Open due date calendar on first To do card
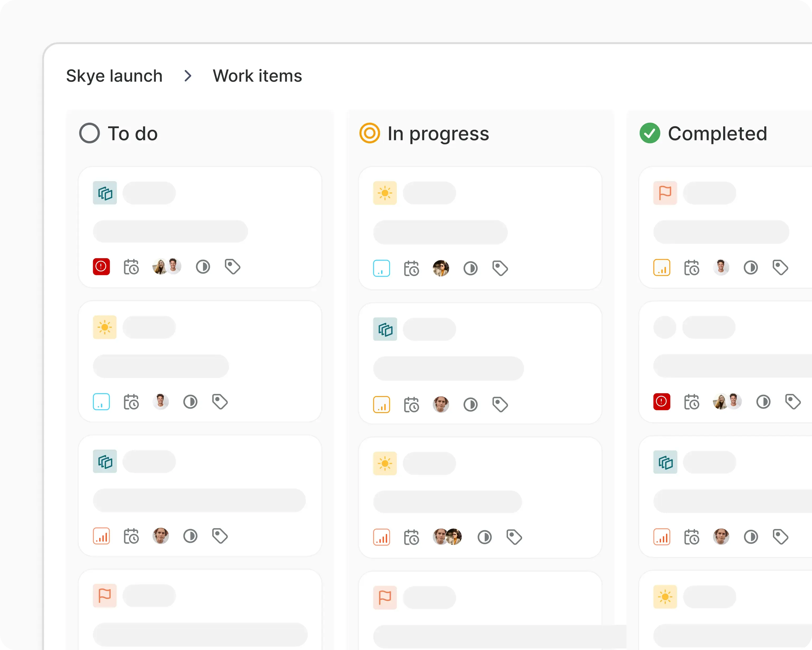The width and height of the screenshot is (812, 650). [x=131, y=267]
